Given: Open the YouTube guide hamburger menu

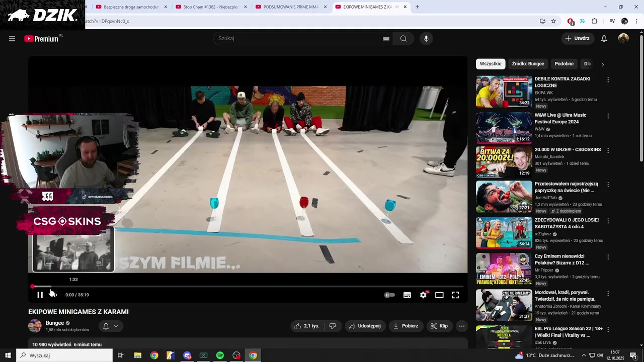Looking at the screenshot, I should pyautogui.click(x=12, y=38).
